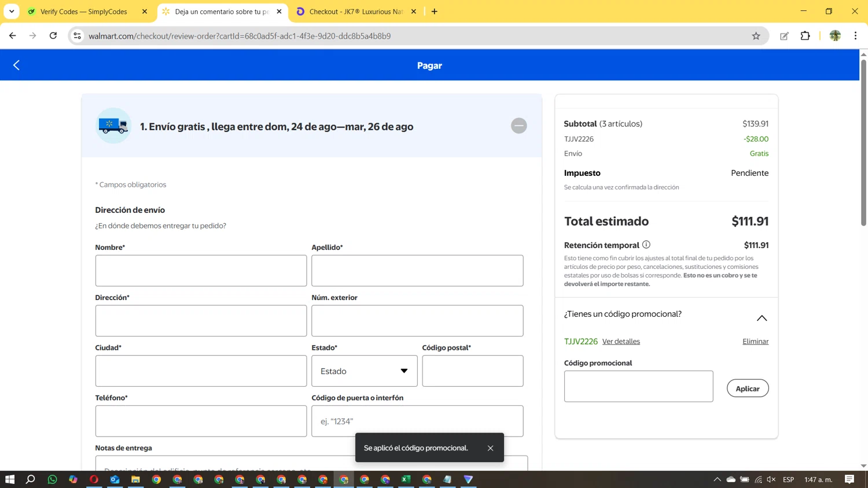Click the Núm. exterior input field

pyautogui.click(x=417, y=321)
